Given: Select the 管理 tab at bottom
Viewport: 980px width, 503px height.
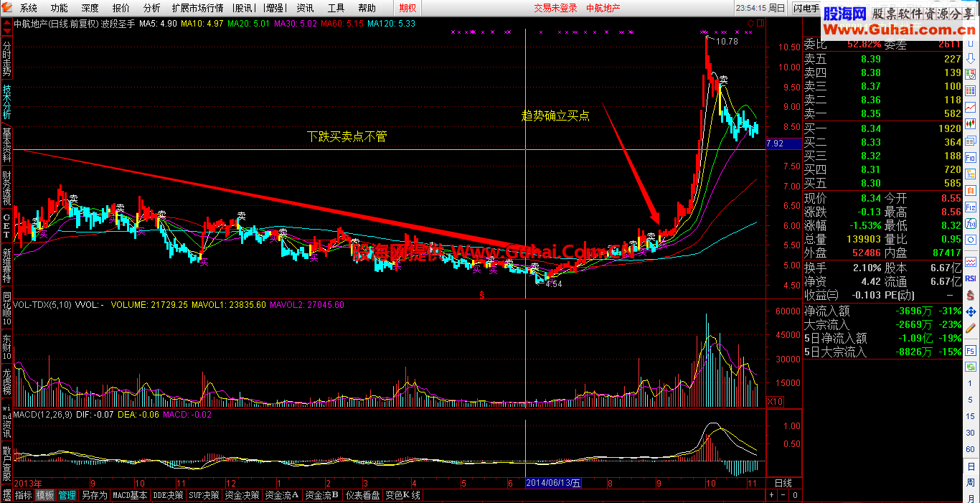Looking at the screenshot, I should tap(67, 495).
